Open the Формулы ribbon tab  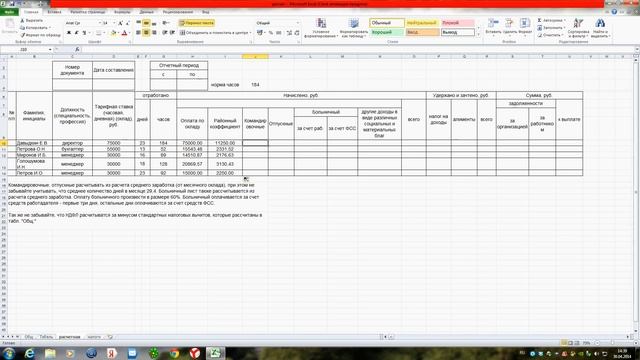pos(122,12)
